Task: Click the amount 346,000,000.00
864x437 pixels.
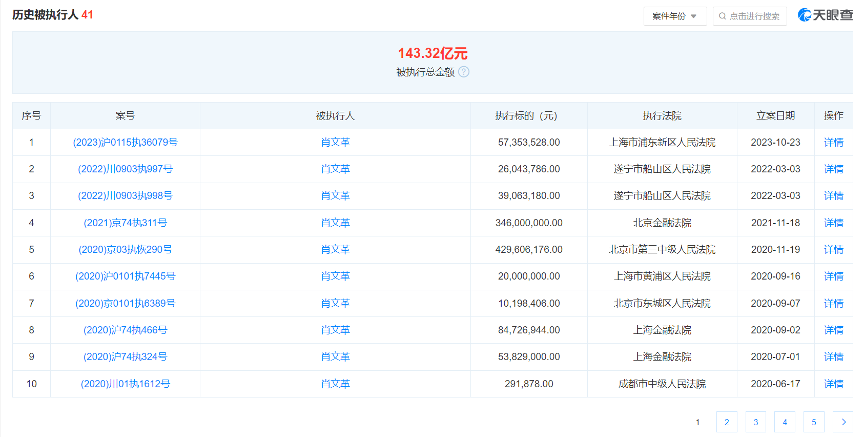Action: coord(529,223)
